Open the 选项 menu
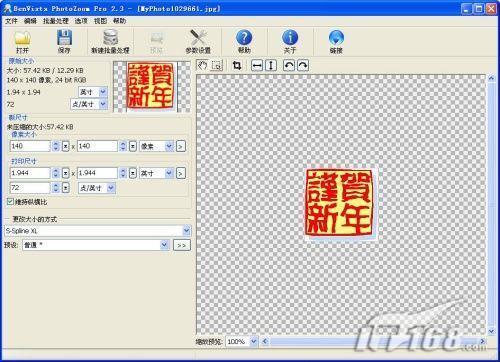 [81, 21]
